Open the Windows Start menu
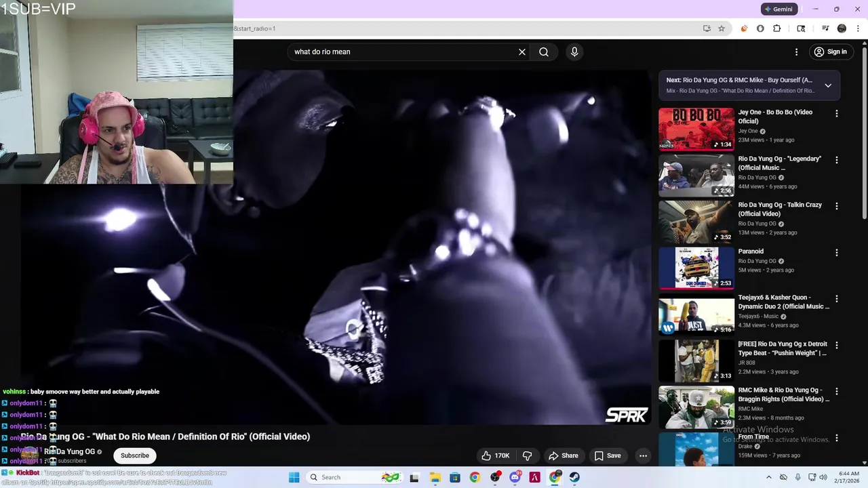The height and width of the screenshot is (488, 868). click(x=294, y=477)
